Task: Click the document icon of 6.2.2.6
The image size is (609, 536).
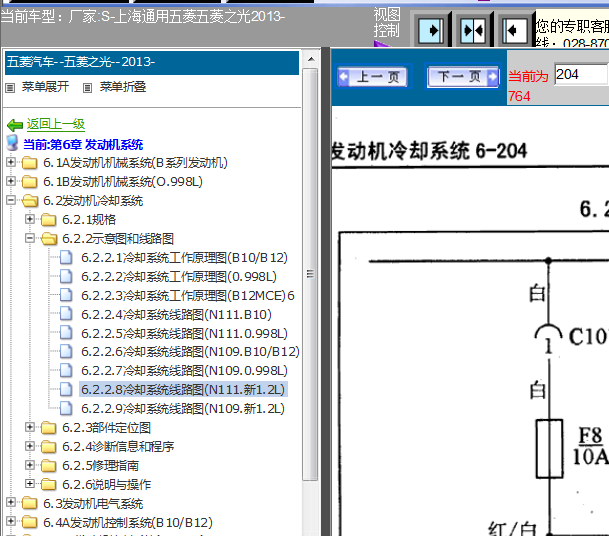Action: pyautogui.click(x=66, y=351)
